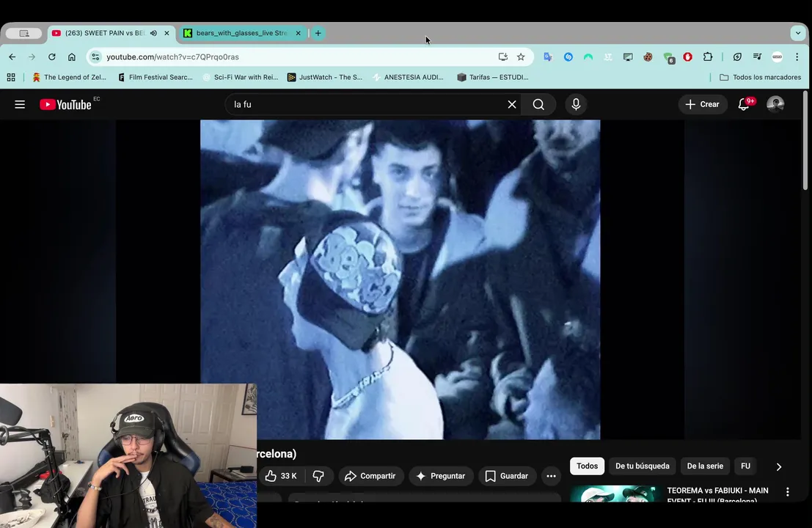Open TEOREMA vs FABIUKI video thumbnail
Image resolution: width=812 pixels, height=528 pixels.
click(x=615, y=494)
